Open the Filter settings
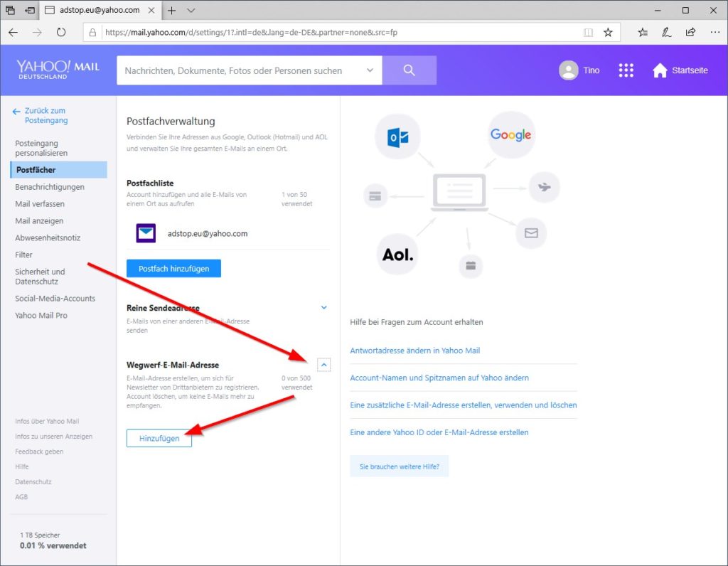728x566 pixels. (23, 255)
